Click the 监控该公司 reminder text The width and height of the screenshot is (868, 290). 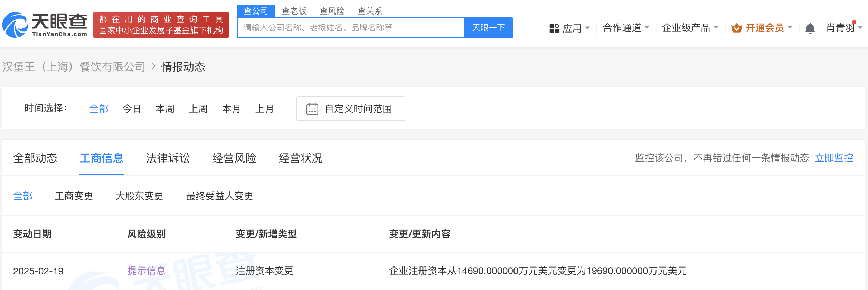click(x=722, y=158)
